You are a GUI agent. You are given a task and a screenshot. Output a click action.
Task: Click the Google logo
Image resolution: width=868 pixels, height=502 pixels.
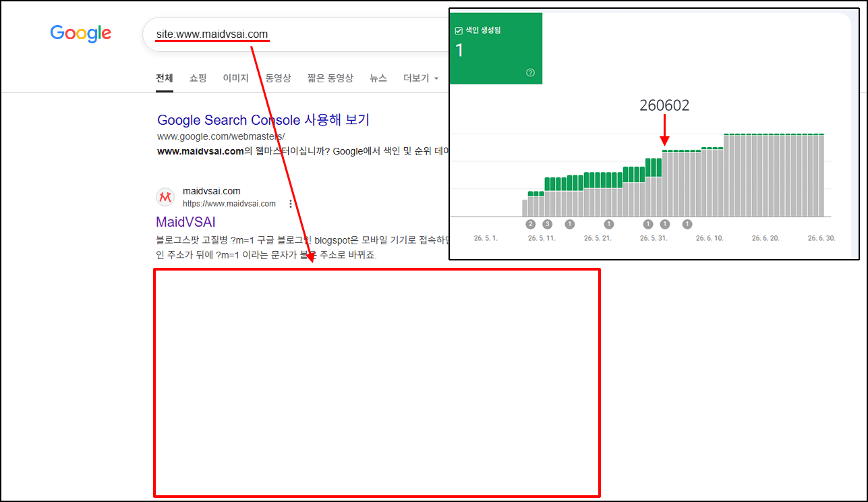point(81,33)
